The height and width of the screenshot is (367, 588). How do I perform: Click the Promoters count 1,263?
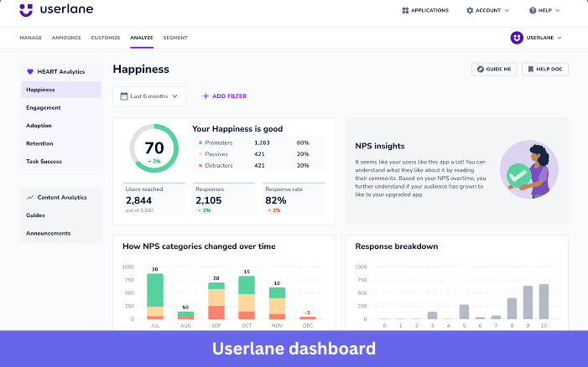pos(262,142)
